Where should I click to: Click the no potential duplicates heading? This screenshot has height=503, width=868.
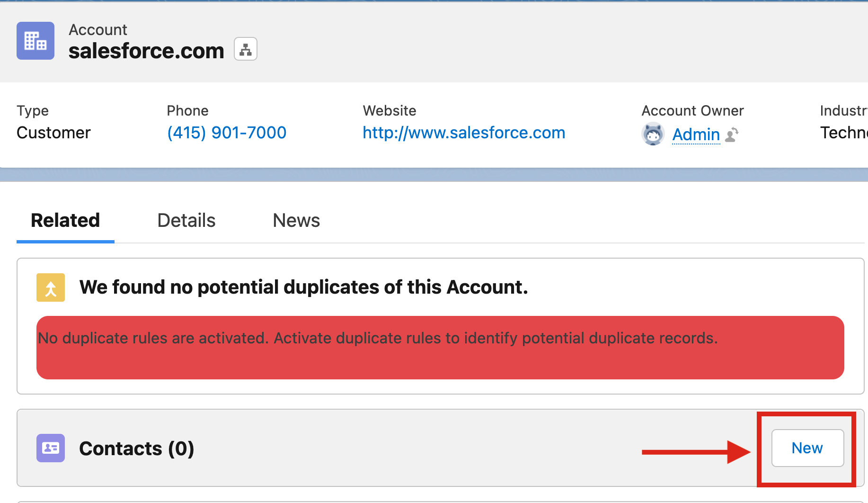(303, 287)
